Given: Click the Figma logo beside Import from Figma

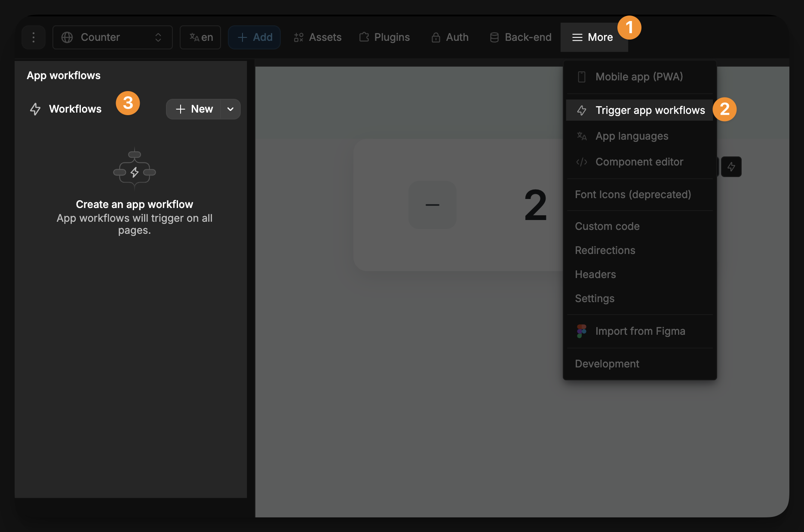Looking at the screenshot, I should pyautogui.click(x=582, y=331).
